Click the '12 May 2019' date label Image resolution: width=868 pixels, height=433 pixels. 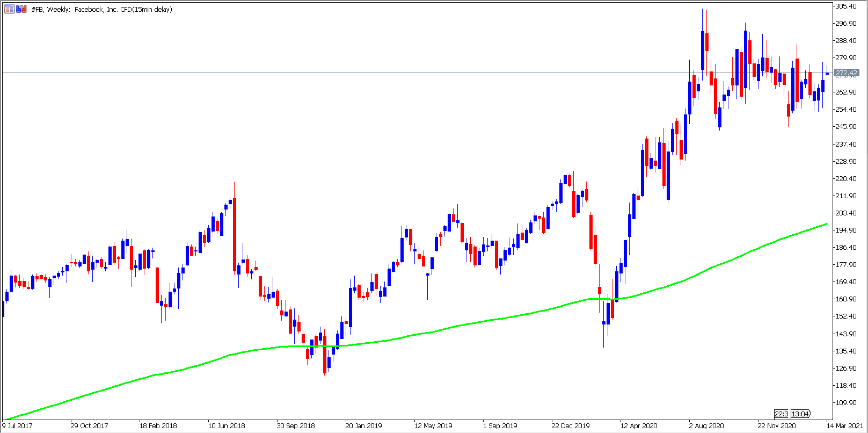coord(433,425)
